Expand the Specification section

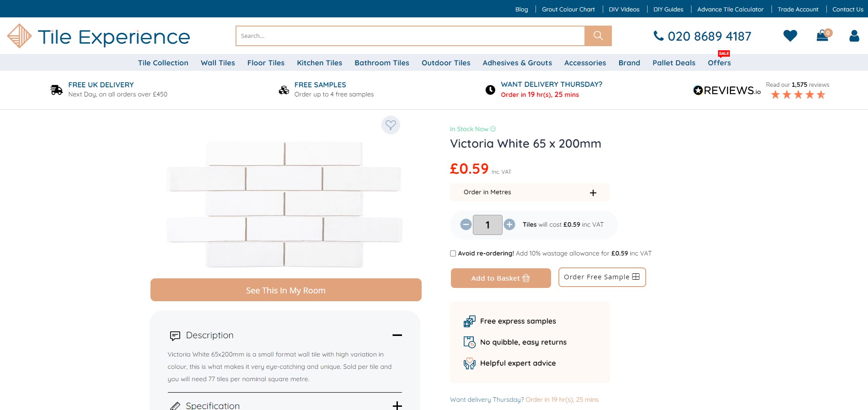tap(397, 405)
